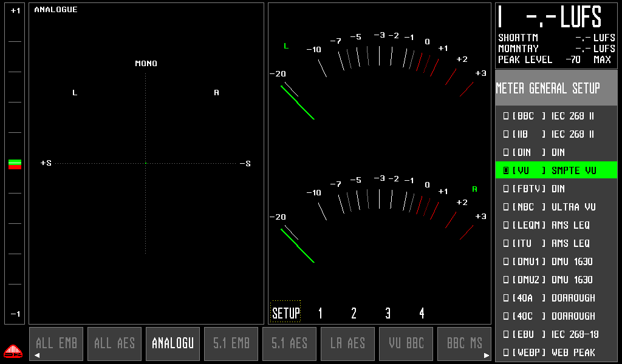Click the red logo icon

click(x=13, y=351)
